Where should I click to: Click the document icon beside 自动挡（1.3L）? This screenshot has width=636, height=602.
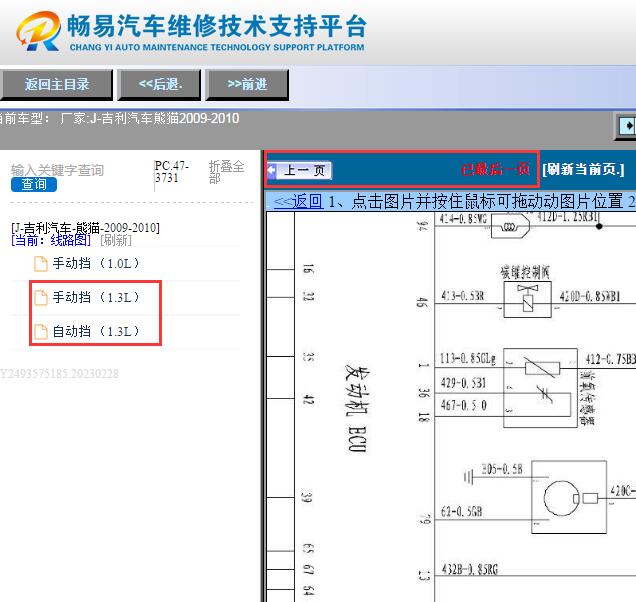tap(41, 331)
